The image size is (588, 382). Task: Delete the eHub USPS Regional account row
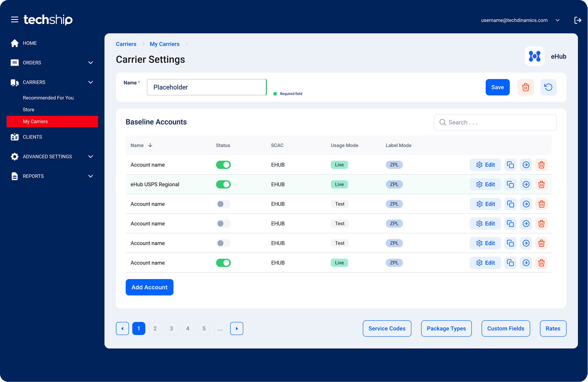[541, 184]
